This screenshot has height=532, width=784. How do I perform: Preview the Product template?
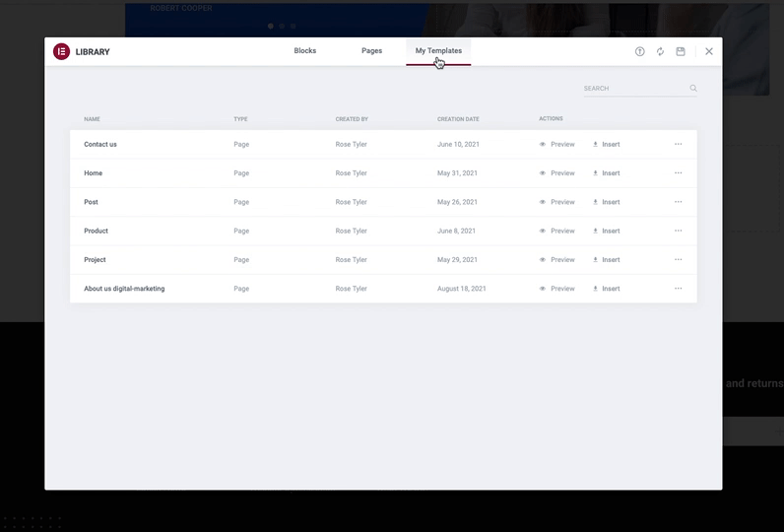[x=557, y=231]
